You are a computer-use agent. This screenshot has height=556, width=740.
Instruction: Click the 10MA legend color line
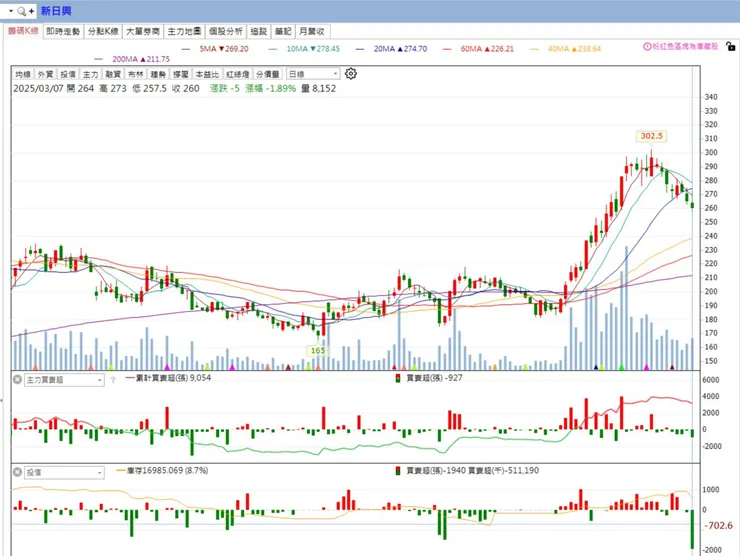click(273, 49)
